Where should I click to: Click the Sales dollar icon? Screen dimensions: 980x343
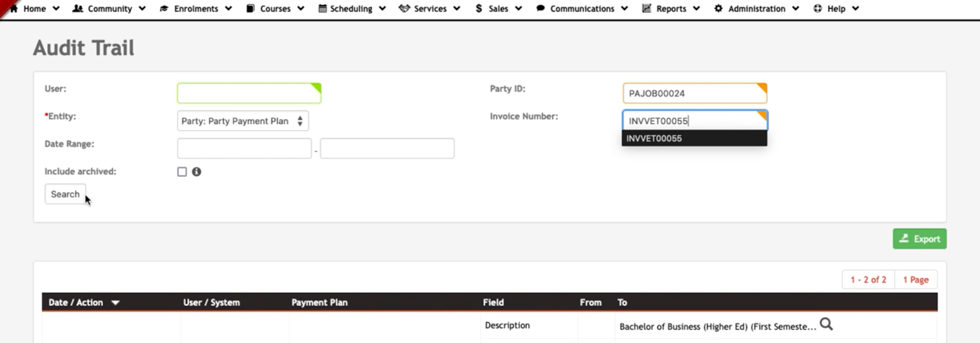coord(479,9)
